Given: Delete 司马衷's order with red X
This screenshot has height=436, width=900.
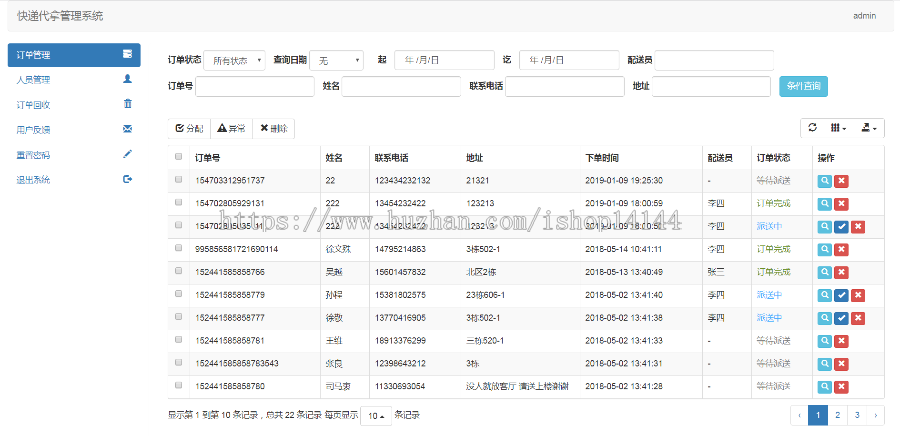Looking at the screenshot, I should tap(841, 387).
